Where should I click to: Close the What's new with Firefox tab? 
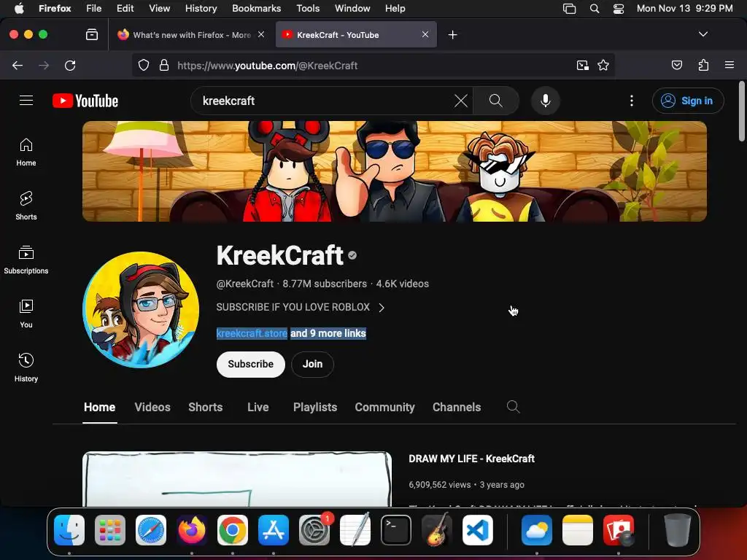click(x=261, y=34)
